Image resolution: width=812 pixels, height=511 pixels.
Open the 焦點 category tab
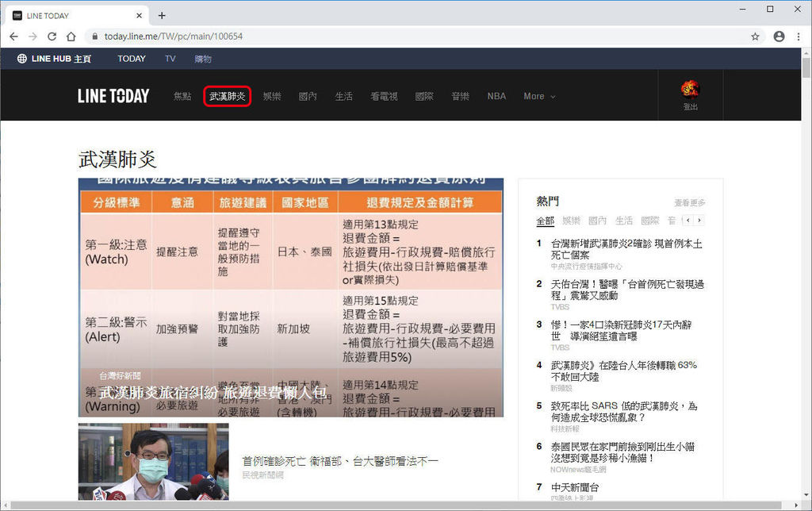pos(182,96)
